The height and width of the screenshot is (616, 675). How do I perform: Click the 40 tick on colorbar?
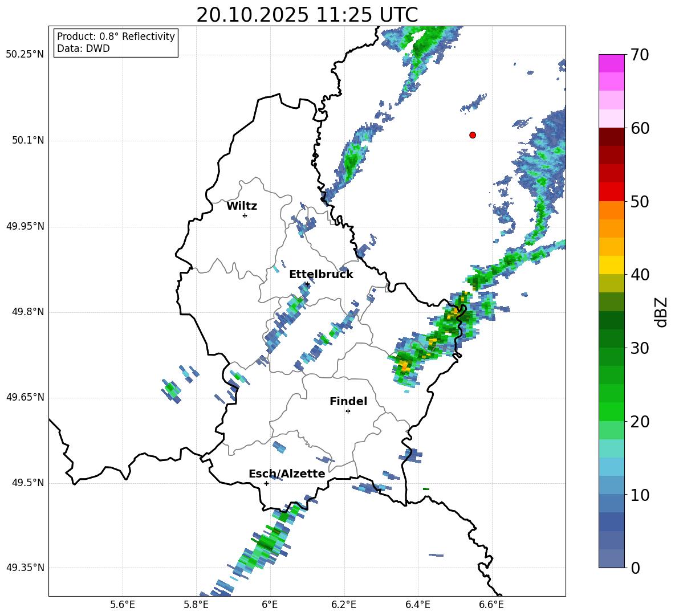click(x=640, y=275)
